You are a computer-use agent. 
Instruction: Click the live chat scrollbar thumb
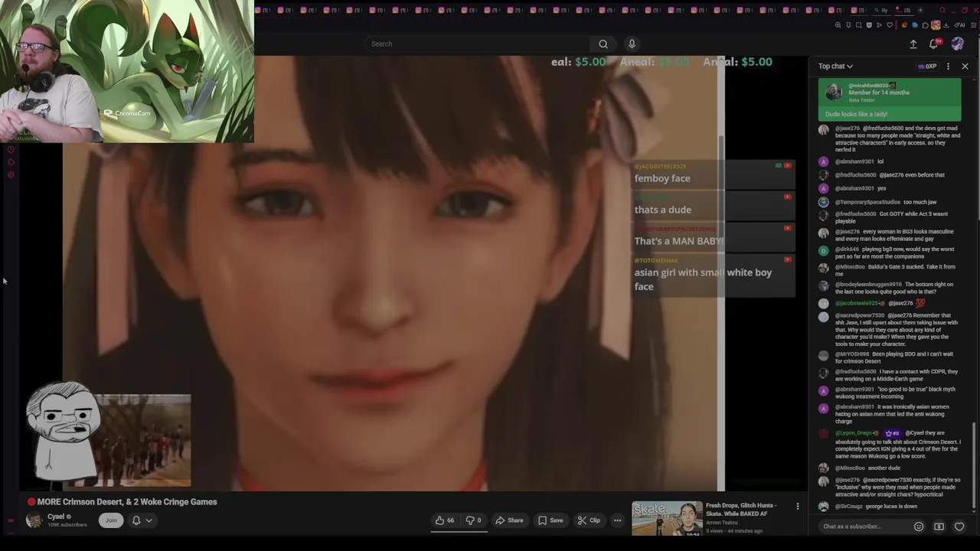[974, 467]
